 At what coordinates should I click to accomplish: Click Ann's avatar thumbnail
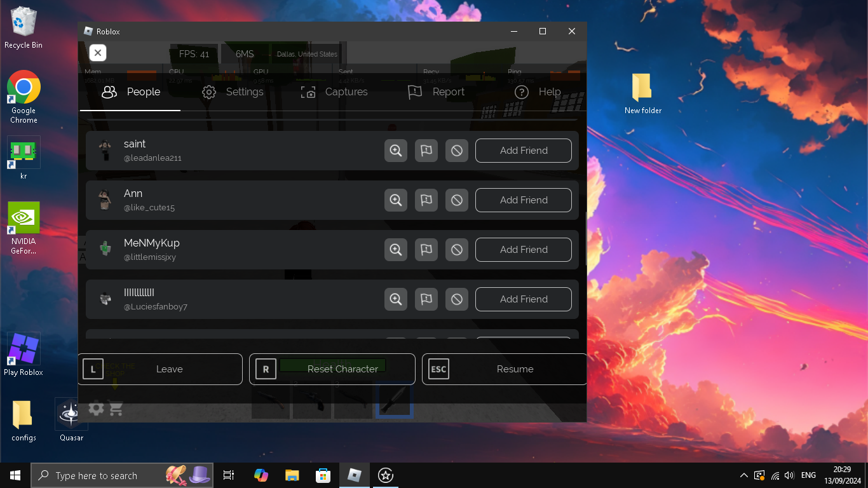click(x=105, y=200)
